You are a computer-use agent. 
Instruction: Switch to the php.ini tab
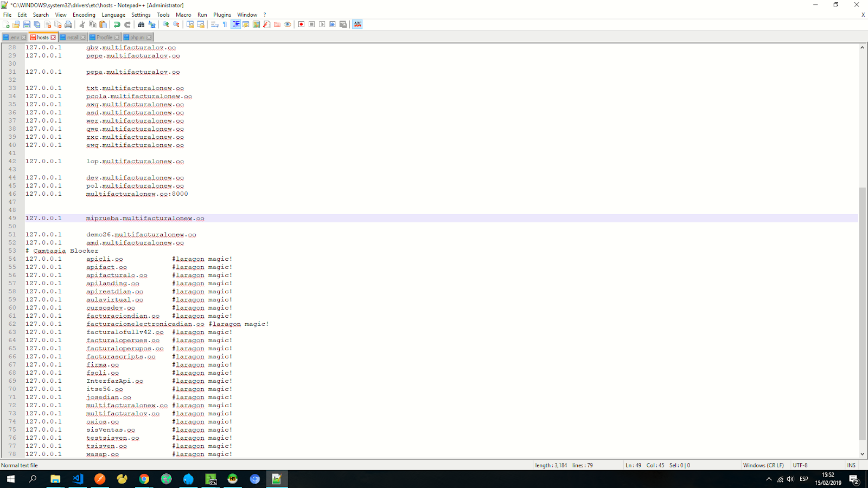(137, 37)
